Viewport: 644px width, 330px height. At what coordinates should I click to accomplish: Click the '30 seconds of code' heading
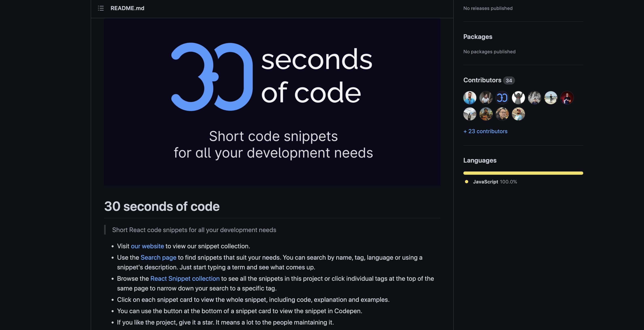coord(162,206)
